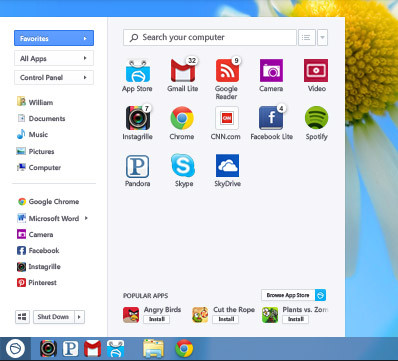Open the Pictures folder
This screenshot has height=361, width=398.
pos(35,151)
